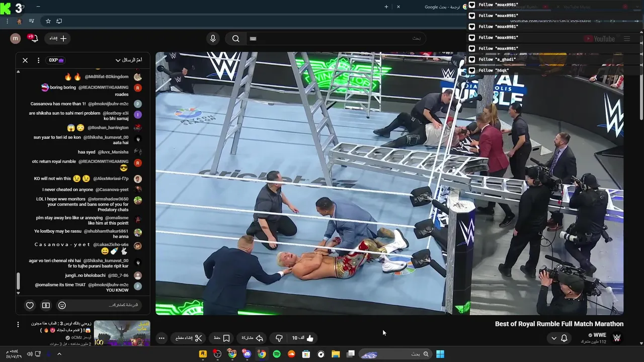644x362 pixels.
Task: Click Follow "h6qk" overlay alert
Action: click(489, 70)
